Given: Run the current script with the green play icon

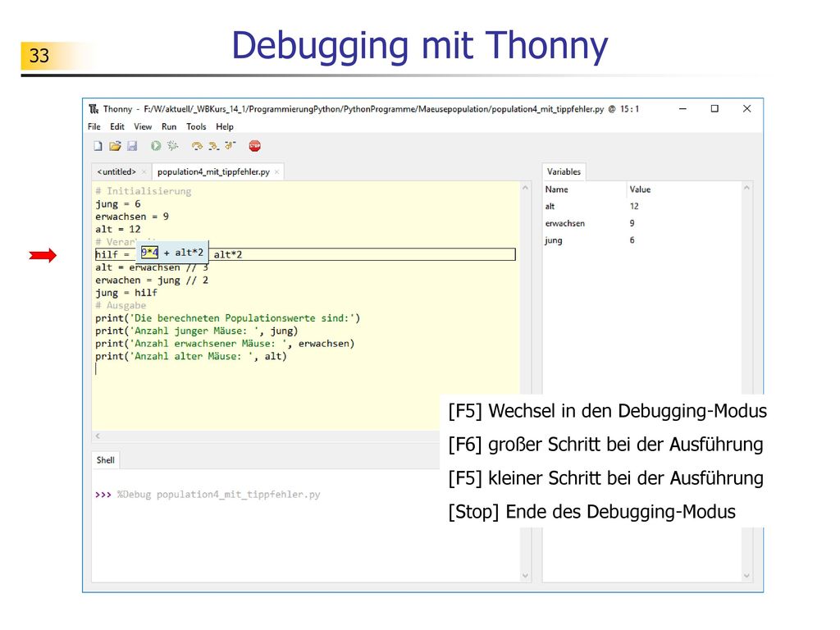Looking at the screenshot, I should (x=156, y=146).
